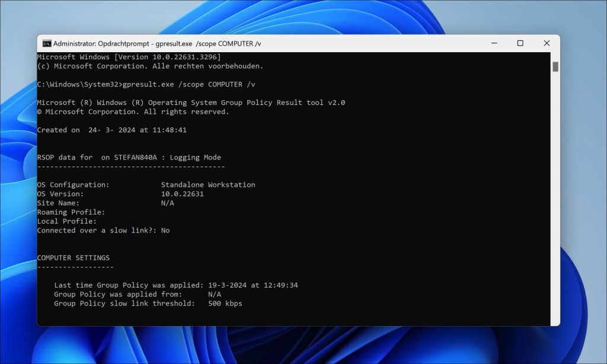The height and width of the screenshot is (364, 607).
Task: Click the 'Connected over a slow link?' line
Action: click(x=103, y=231)
